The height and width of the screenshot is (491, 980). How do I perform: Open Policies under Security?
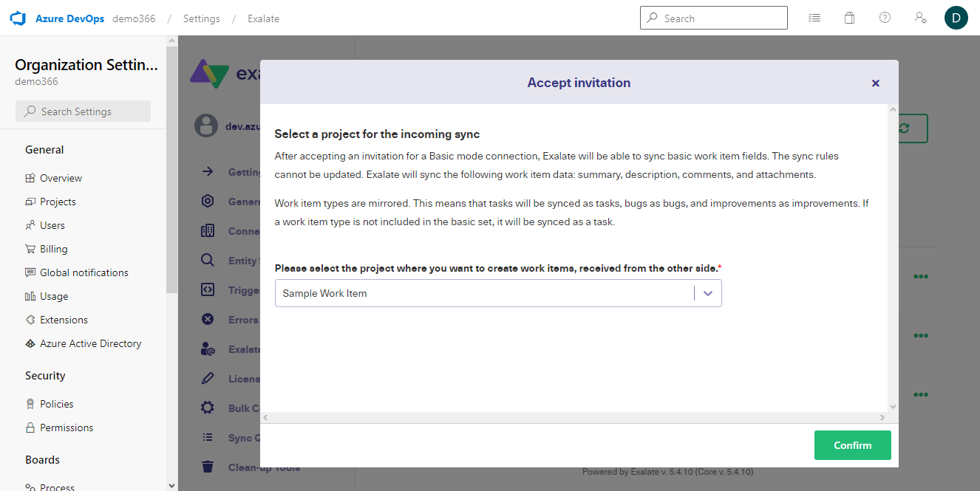click(x=57, y=404)
